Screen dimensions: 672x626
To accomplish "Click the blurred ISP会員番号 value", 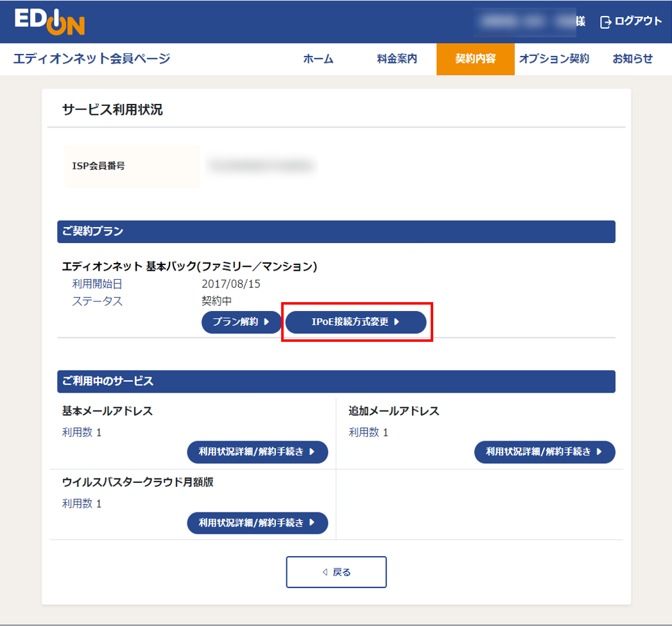I will click(x=261, y=166).
